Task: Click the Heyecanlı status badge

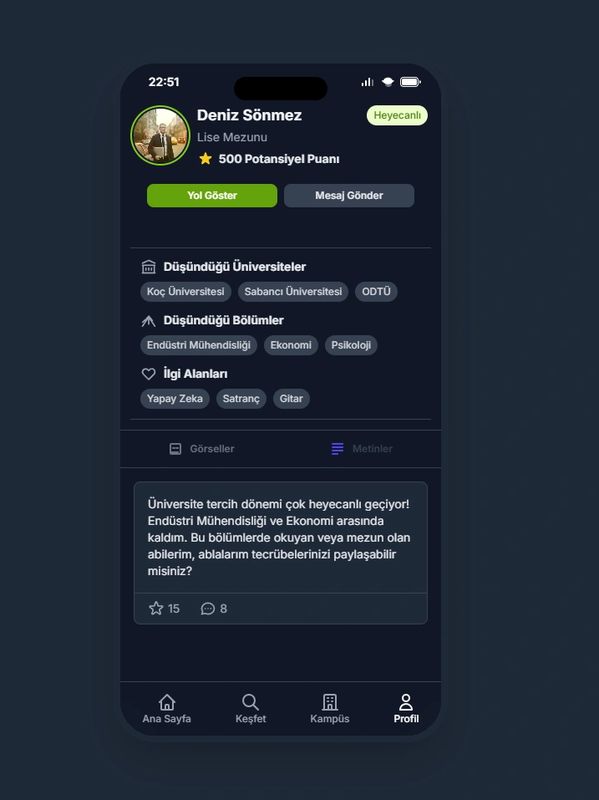Action: pyautogui.click(x=397, y=115)
